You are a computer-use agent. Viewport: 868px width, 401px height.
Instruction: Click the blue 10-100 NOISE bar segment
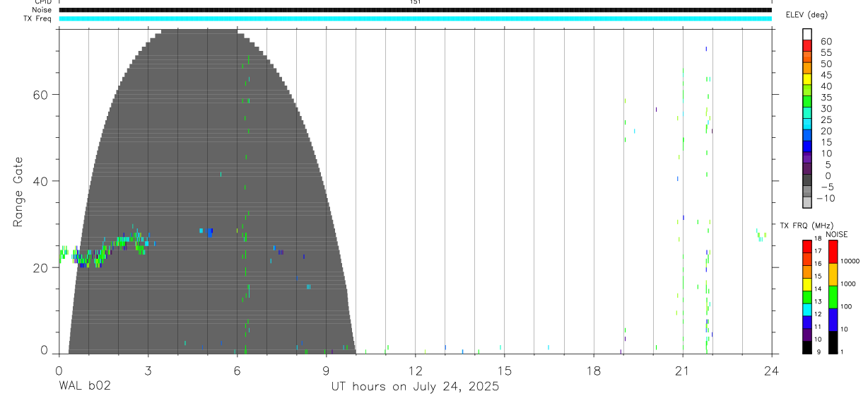click(833, 320)
